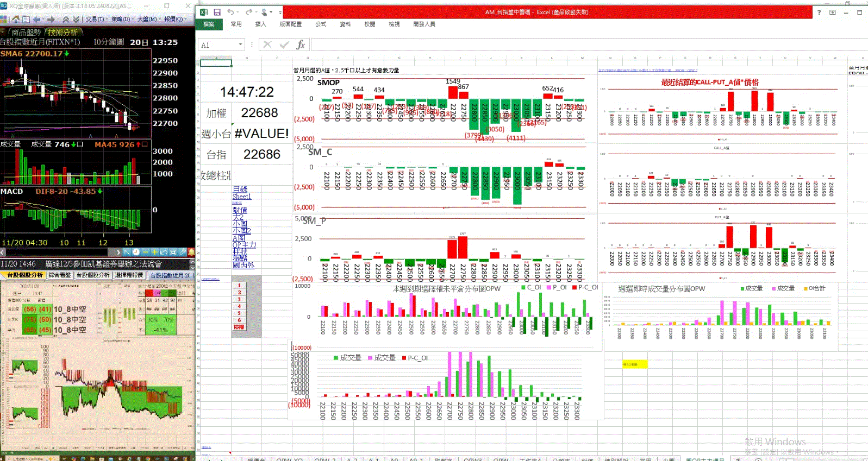868x461 pixels.
Task: Open the Name Box dropdown beside A1
Action: 240,45
